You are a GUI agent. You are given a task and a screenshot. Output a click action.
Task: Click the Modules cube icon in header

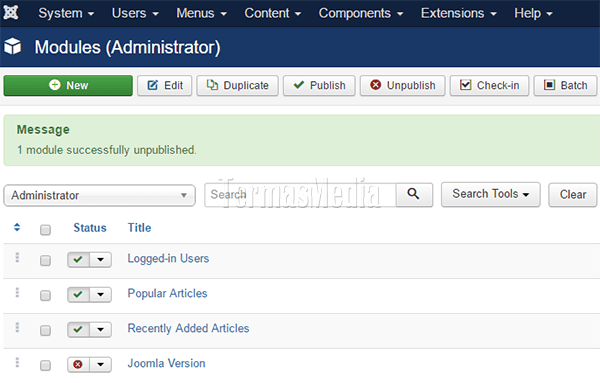coord(13,46)
